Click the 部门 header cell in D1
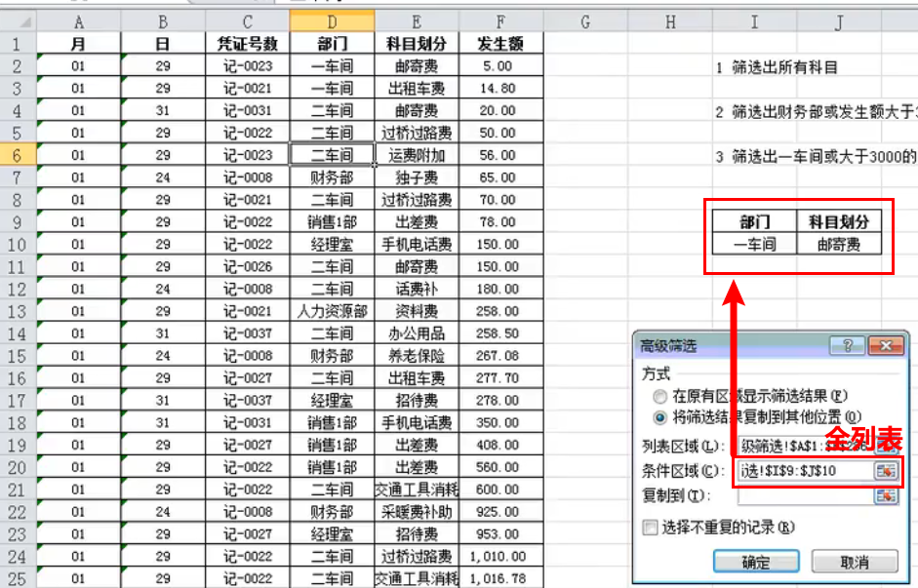Viewport: 918px width, 588px height. tap(332, 44)
